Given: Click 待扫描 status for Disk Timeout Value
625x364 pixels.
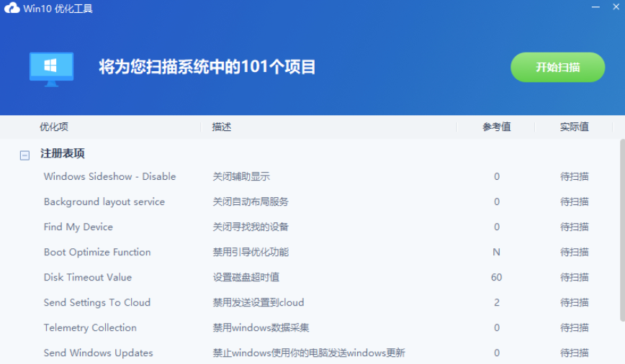Looking at the screenshot, I should click(x=575, y=277).
